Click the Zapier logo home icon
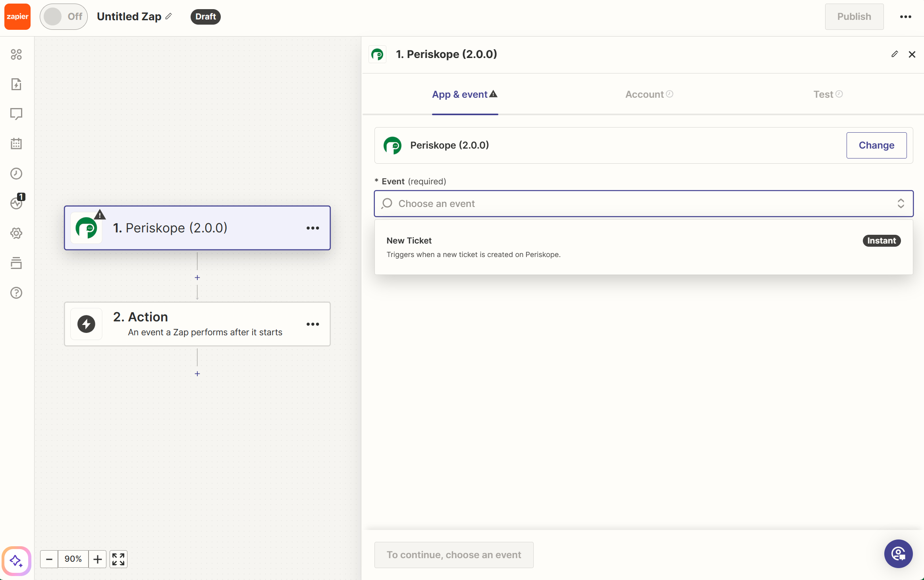Viewport: 924px width, 580px height. click(x=17, y=17)
